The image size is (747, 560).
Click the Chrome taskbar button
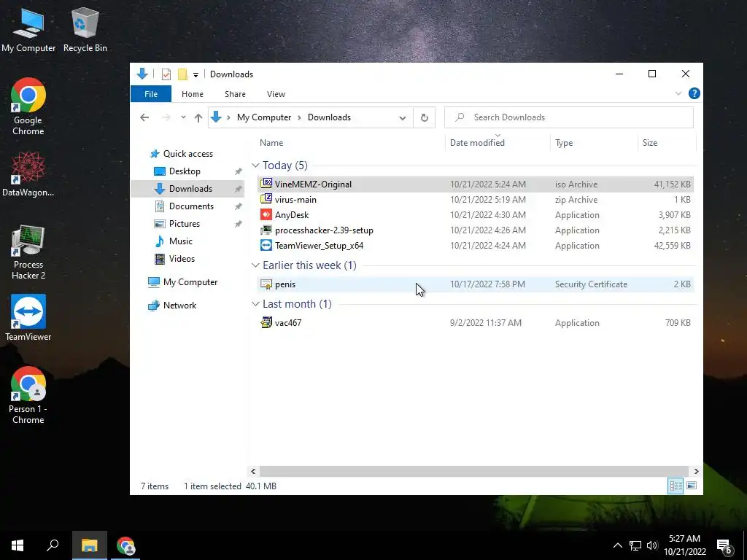point(125,545)
